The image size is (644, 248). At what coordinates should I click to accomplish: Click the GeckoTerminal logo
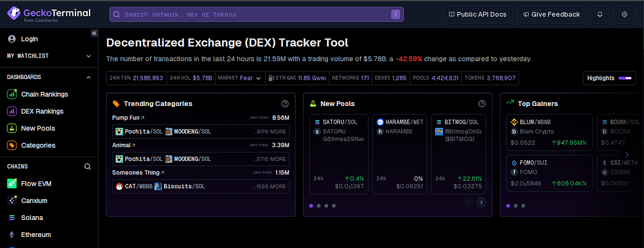click(x=49, y=14)
